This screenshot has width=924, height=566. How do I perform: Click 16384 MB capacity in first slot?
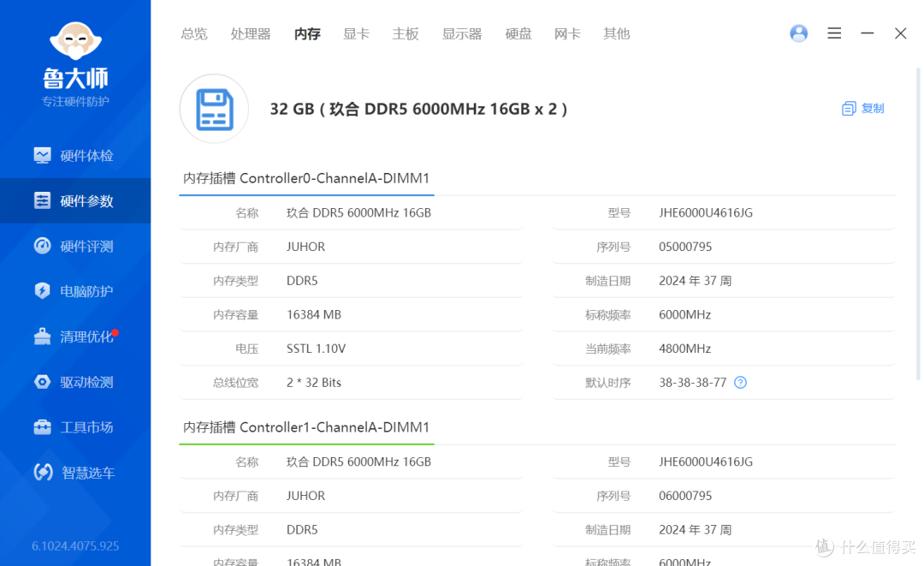pos(313,315)
